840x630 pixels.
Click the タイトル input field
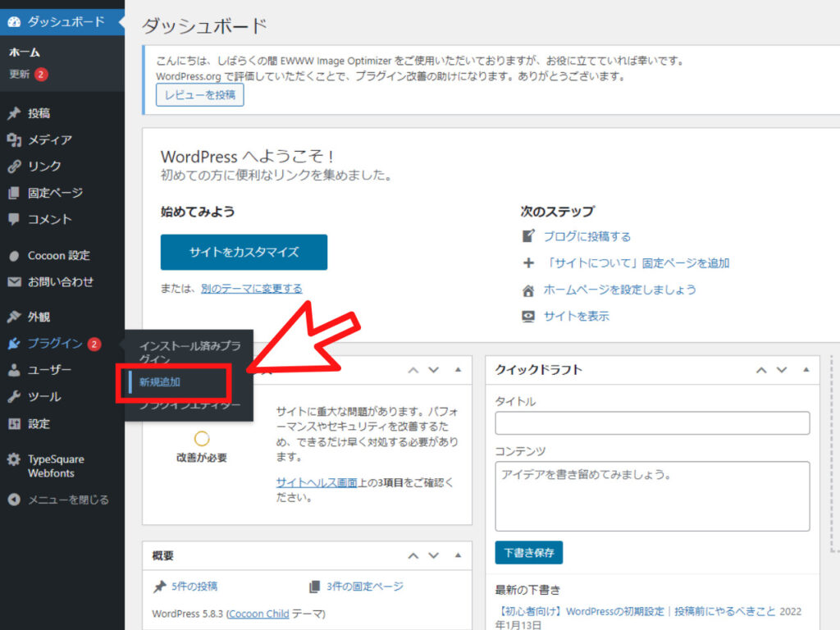[x=652, y=423]
